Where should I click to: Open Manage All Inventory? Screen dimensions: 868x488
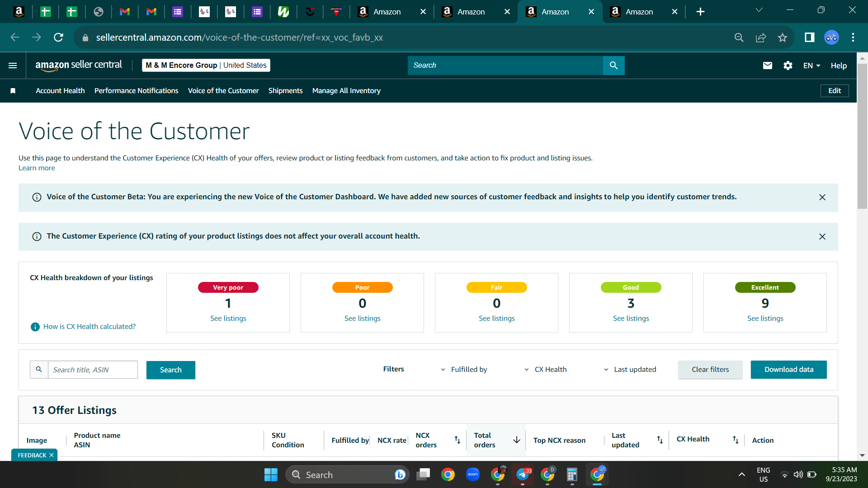pyautogui.click(x=346, y=91)
